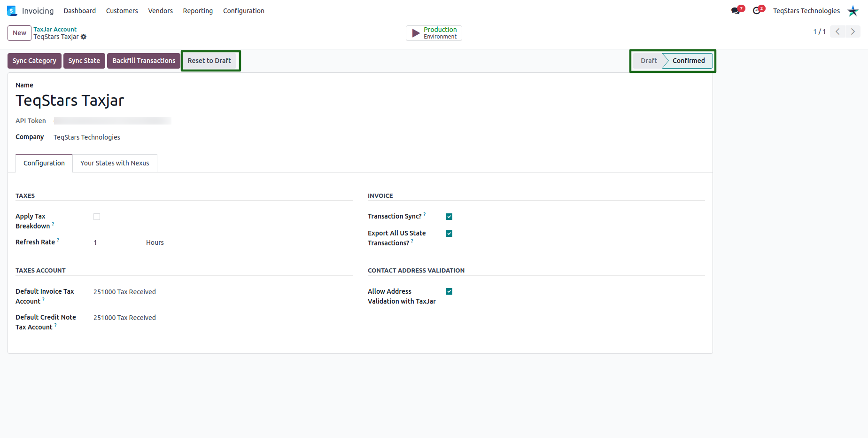This screenshot has width=868, height=438.
Task: Open the Dashboard menu
Action: [80, 11]
